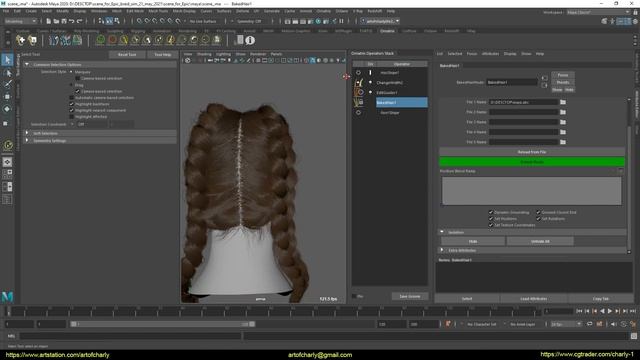Click play forward on the timeline controls
Screen dimensions: 640x360
[610, 311]
